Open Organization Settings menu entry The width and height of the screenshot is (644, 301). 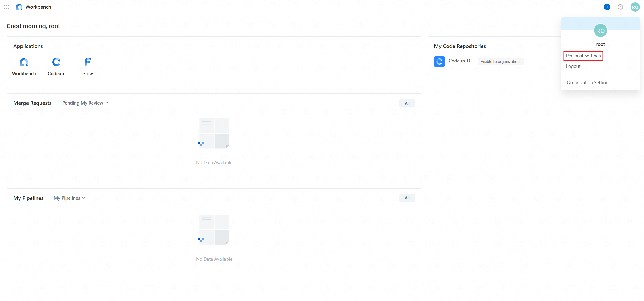pyautogui.click(x=588, y=83)
